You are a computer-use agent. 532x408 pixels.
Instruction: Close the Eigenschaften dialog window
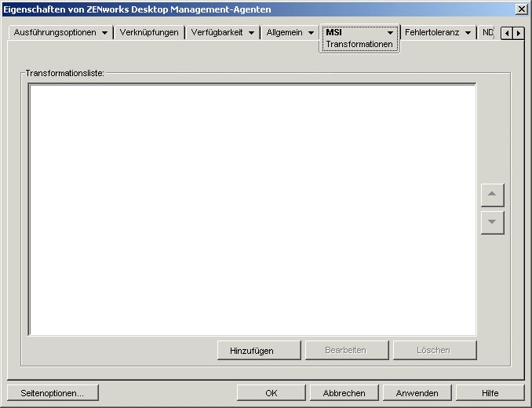[521, 9]
